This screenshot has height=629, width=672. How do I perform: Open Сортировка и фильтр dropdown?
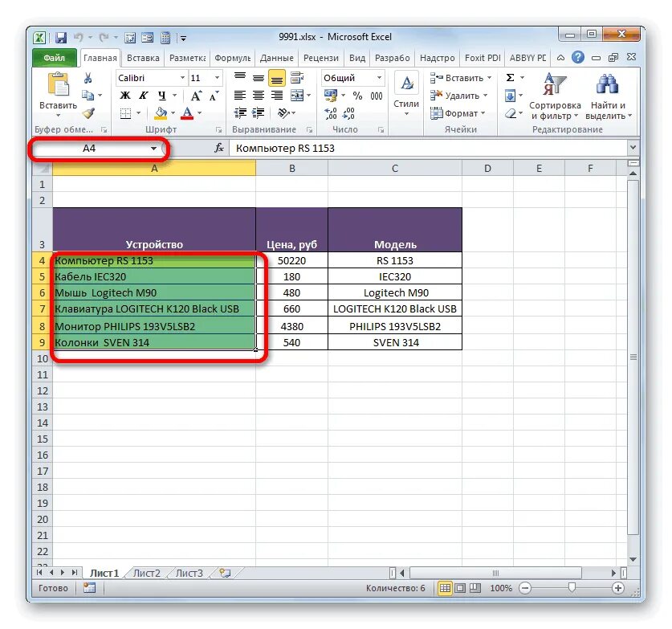(x=555, y=96)
